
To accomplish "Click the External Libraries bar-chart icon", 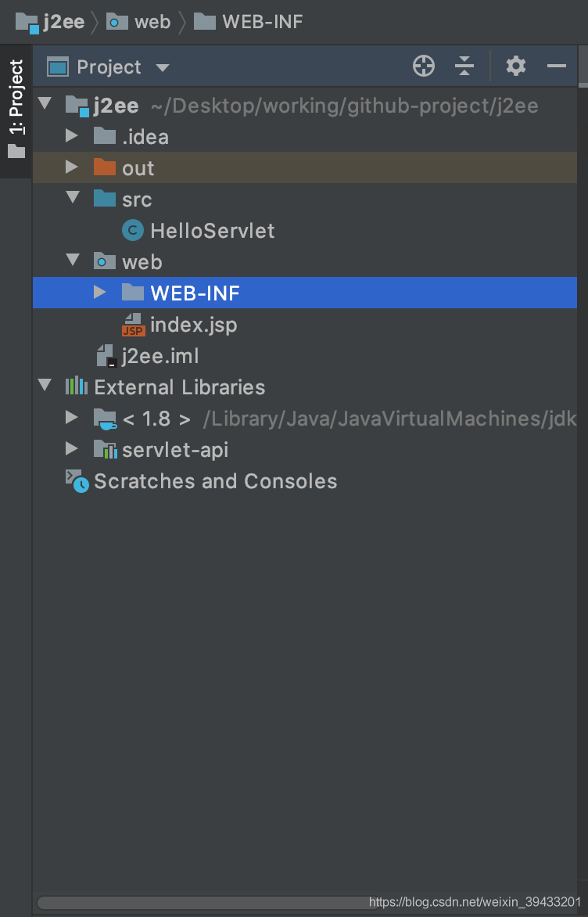I will pos(77,387).
